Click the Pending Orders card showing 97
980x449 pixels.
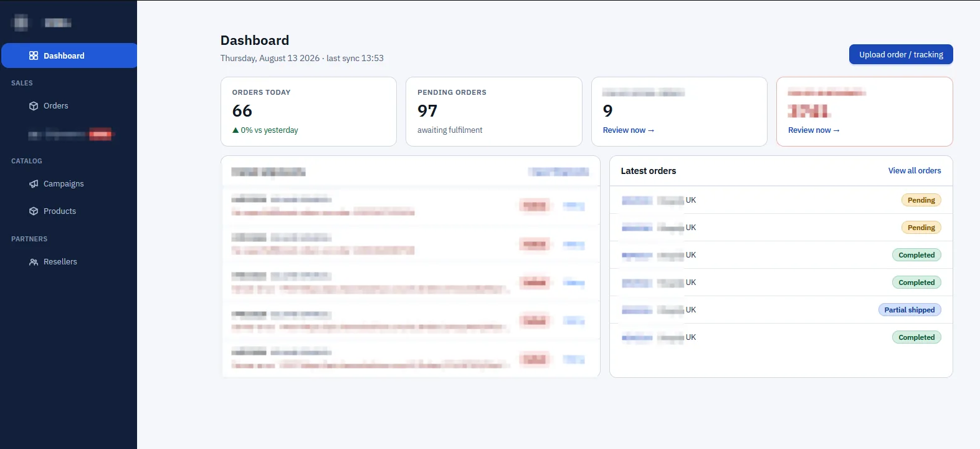coord(493,112)
